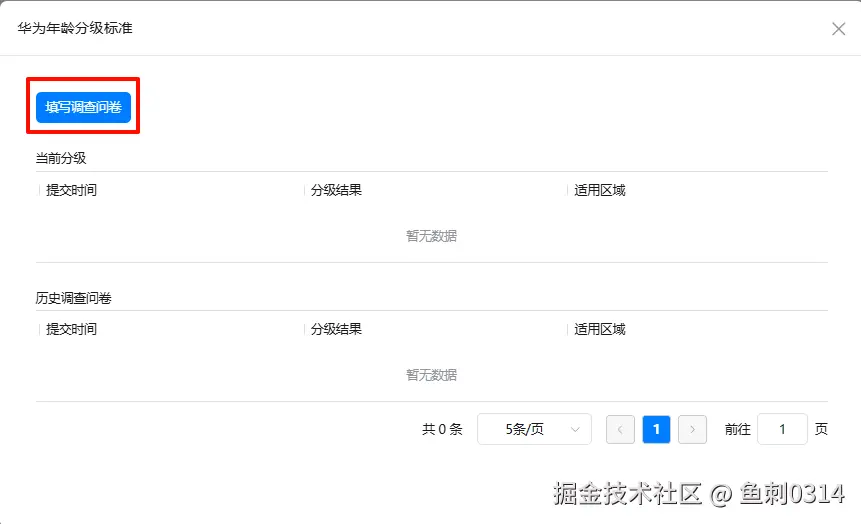Close the 华为年龄分级标准 dialog
861x524 pixels.
838,29
